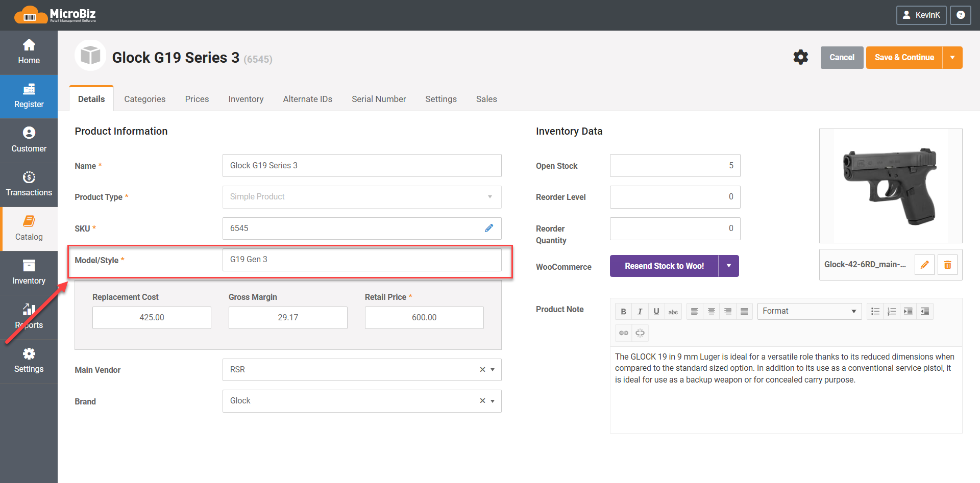Click the Gross Margin field
980x483 pixels.
click(288, 317)
